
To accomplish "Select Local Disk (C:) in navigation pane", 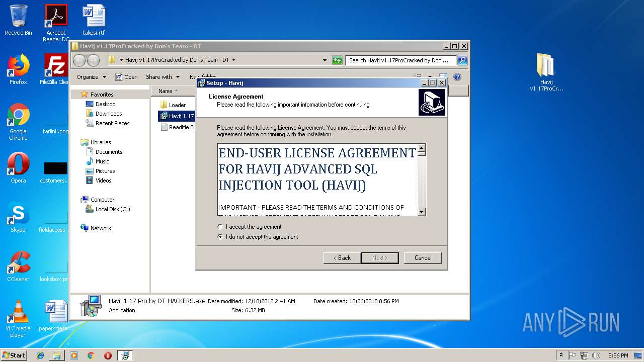I will tap(113, 209).
